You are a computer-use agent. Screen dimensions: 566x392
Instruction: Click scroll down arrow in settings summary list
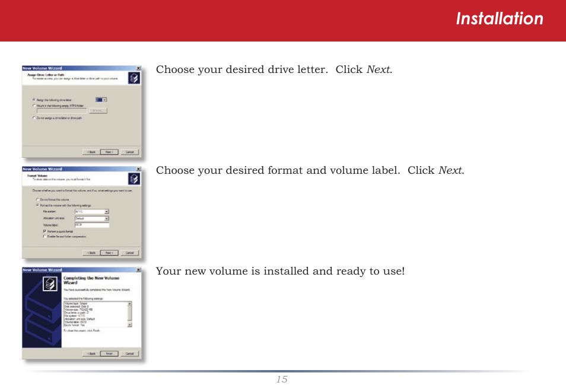[x=129, y=325]
